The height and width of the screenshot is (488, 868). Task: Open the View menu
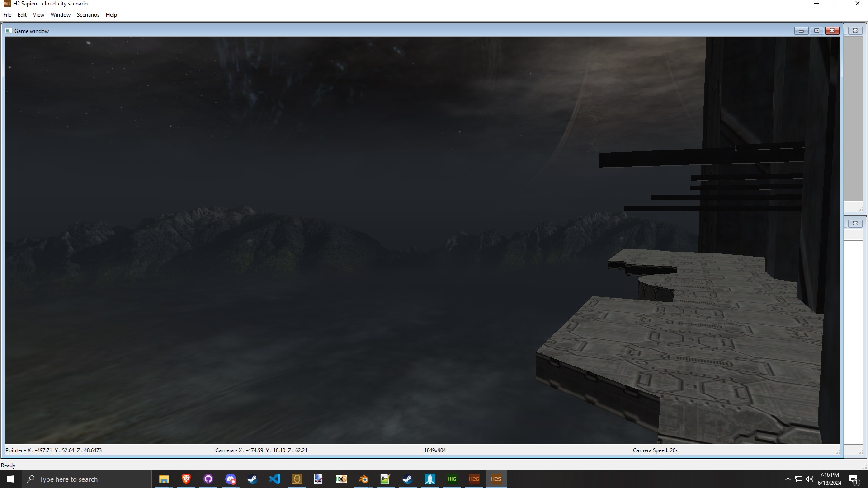[x=38, y=15]
